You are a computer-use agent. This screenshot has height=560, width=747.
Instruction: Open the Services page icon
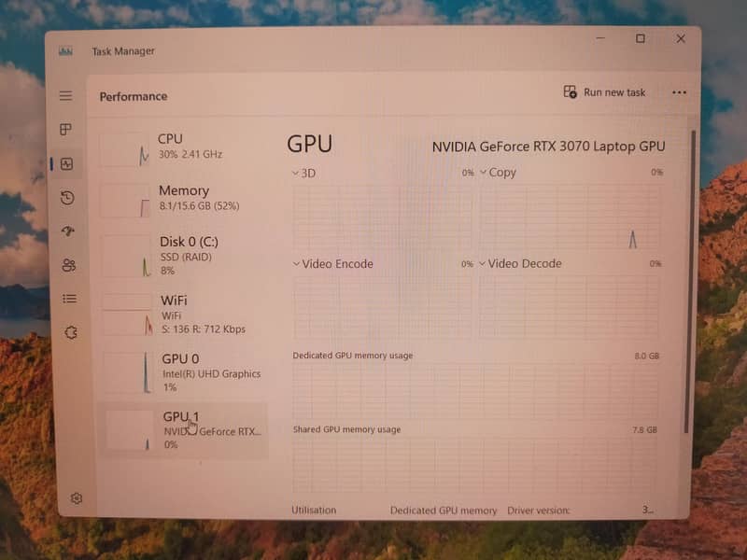tap(70, 332)
